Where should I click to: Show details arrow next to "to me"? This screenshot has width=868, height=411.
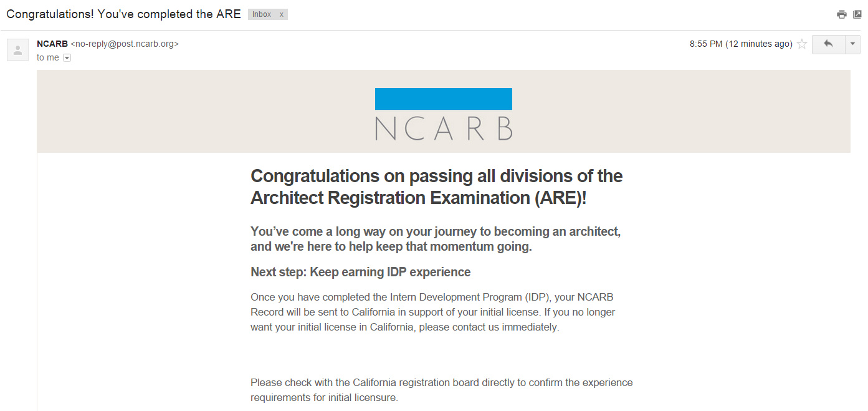[67, 58]
